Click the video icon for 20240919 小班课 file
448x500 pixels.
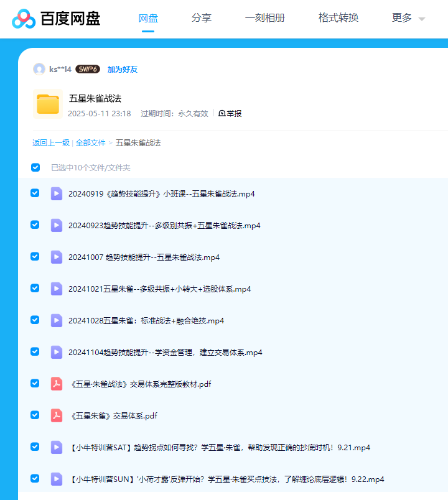[57, 193]
